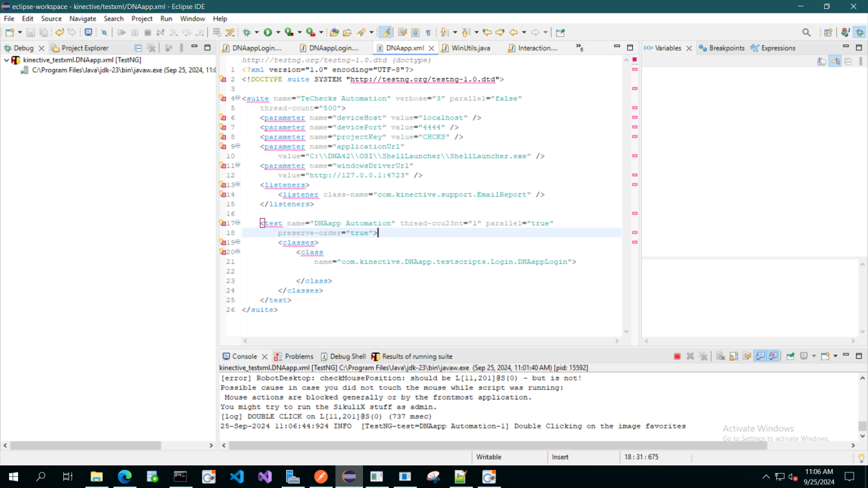
Task: Click the Open Perspective icon
Action: 828,32
